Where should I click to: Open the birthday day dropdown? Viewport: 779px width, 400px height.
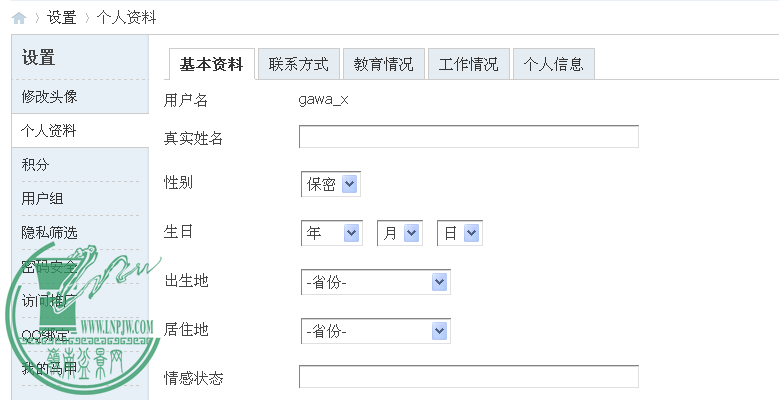click(x=459, y=233)
